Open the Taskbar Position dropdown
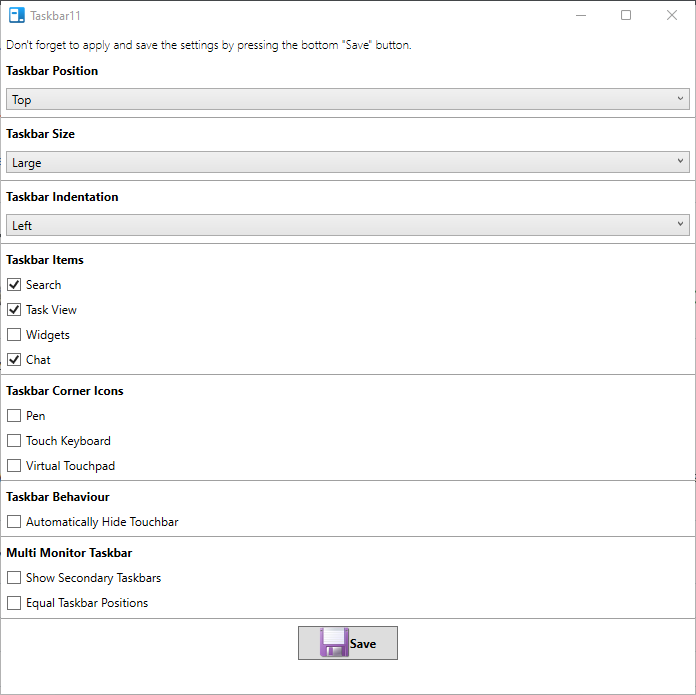The image size is (696, 695). 347,99
